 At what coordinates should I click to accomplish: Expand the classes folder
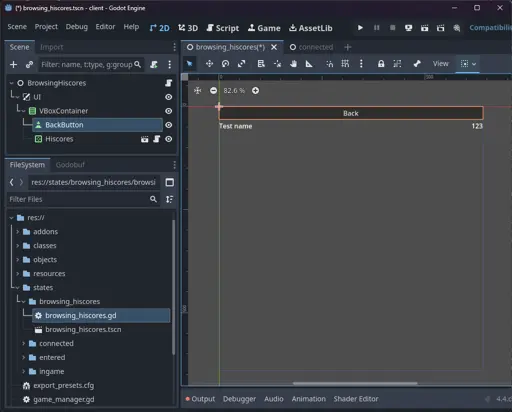(18, 246)
